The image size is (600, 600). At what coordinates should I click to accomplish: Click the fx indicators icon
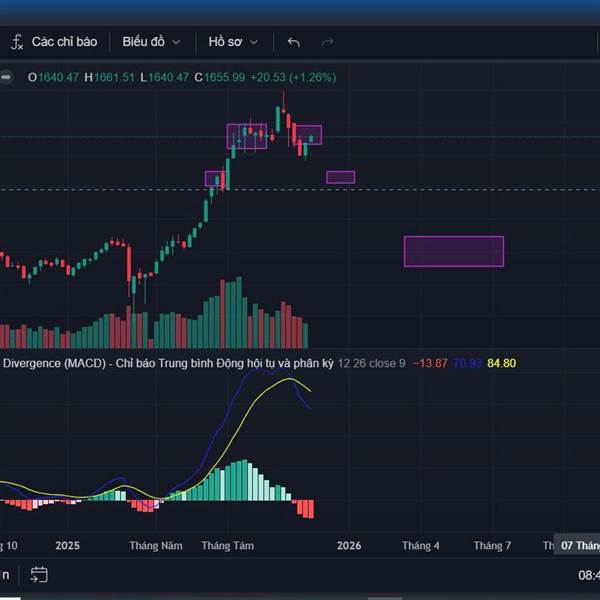coord(17,42)
